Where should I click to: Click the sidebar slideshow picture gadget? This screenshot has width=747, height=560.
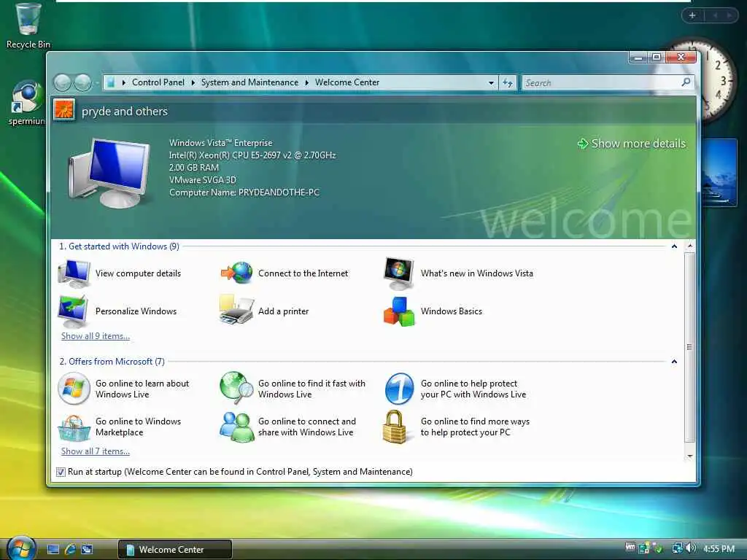(x=719, y=172)
